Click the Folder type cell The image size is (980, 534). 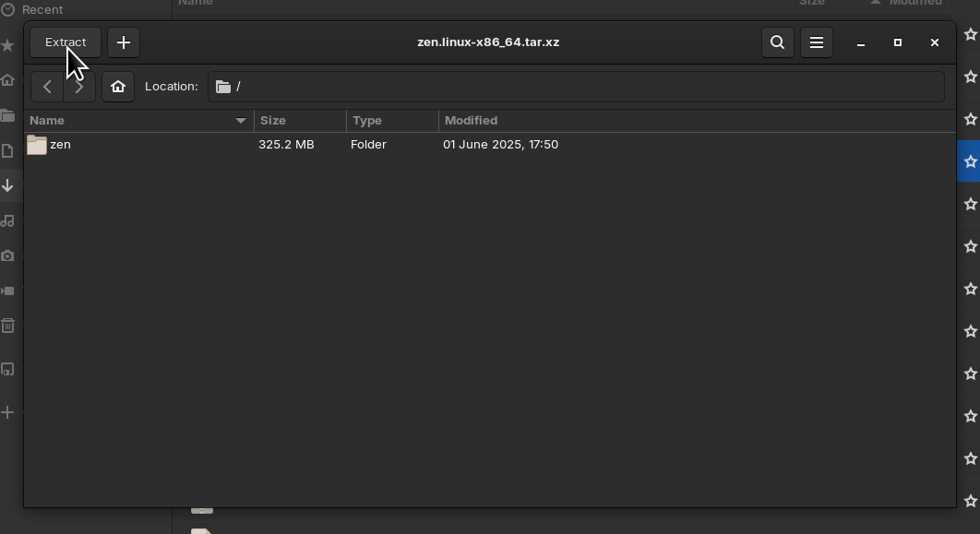tap(368, 145)
